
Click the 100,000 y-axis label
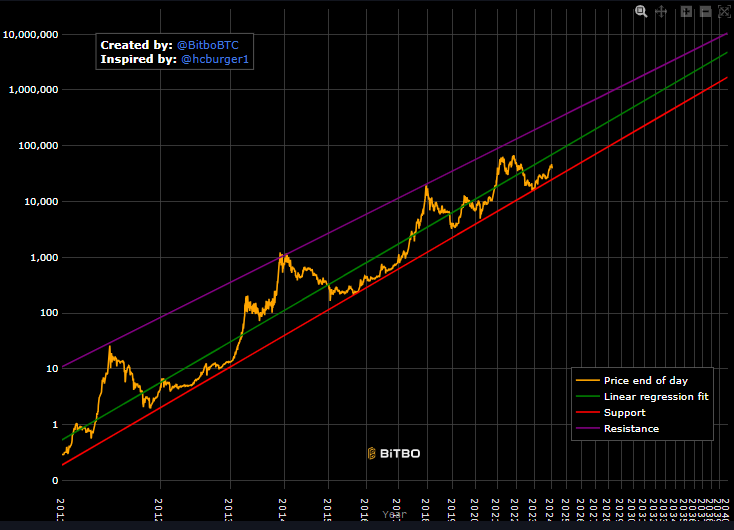[38, 146]
